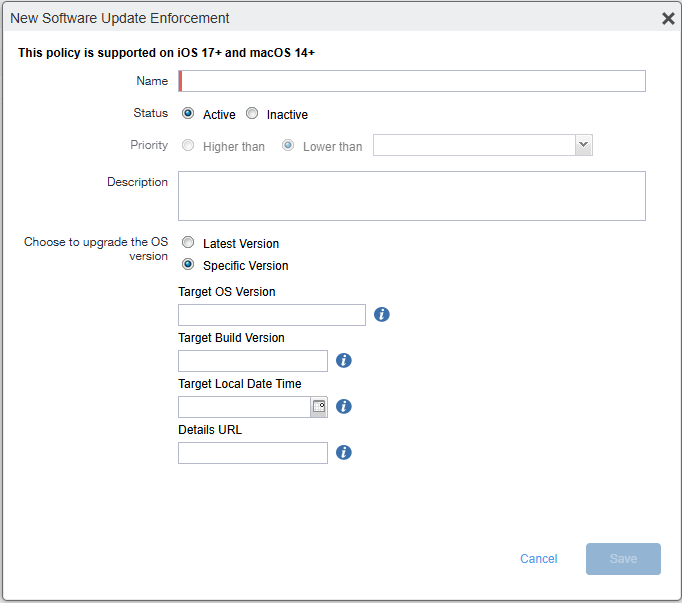Choose the Latest Version option
The image size is (682, 603).
point(188,243)
